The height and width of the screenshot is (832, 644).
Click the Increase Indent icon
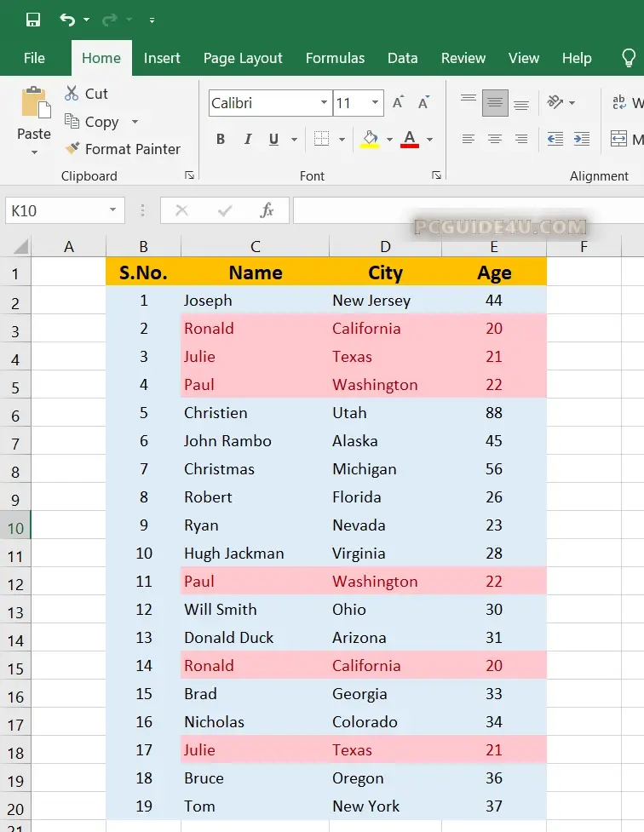pos(582,139)
